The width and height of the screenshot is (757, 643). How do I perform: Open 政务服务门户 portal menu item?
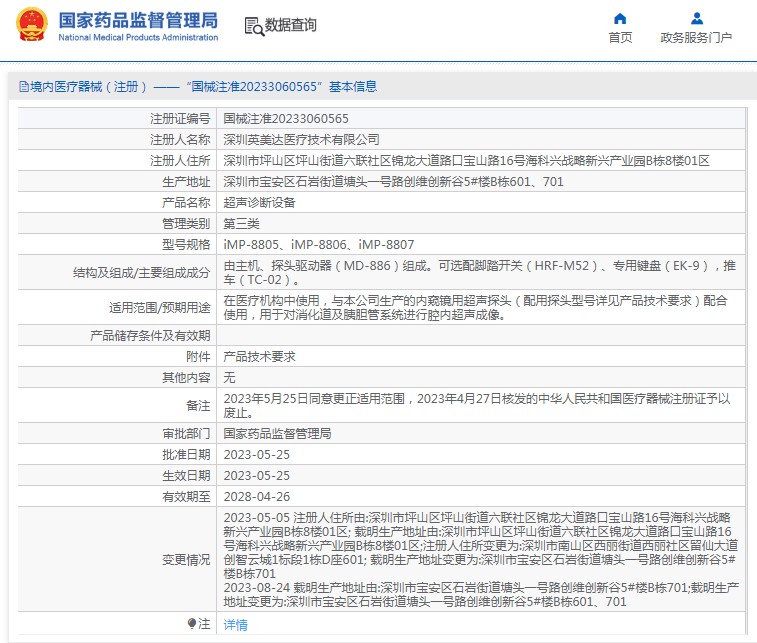[696, 38]
